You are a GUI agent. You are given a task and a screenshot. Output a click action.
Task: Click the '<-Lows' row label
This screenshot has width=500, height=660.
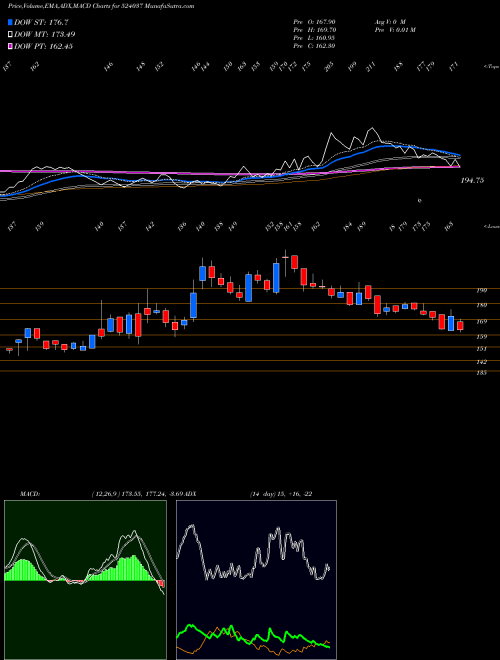click(x=491, y=226)
